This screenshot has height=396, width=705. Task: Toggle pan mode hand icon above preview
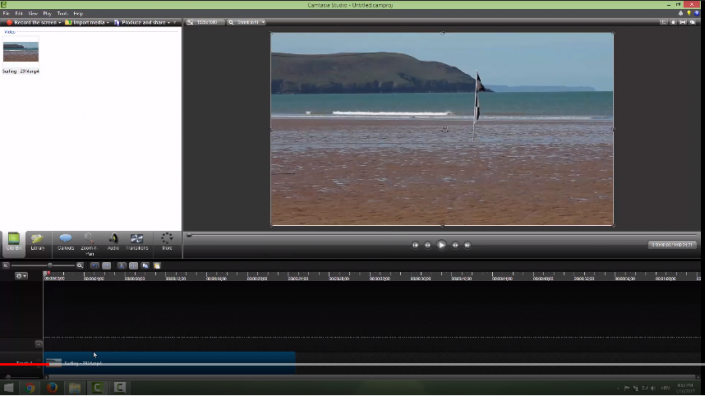[673, 22]
